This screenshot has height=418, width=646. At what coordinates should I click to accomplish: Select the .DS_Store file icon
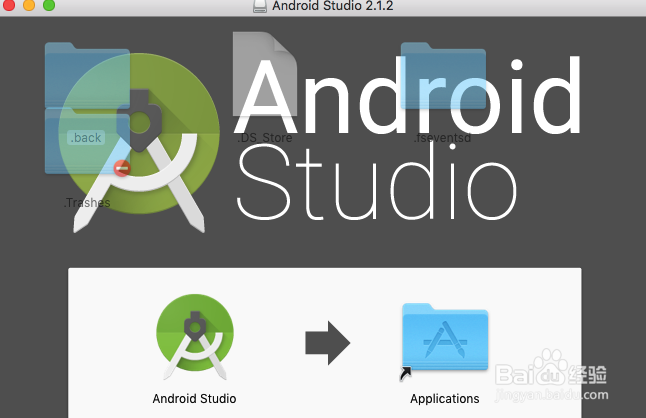265,74
